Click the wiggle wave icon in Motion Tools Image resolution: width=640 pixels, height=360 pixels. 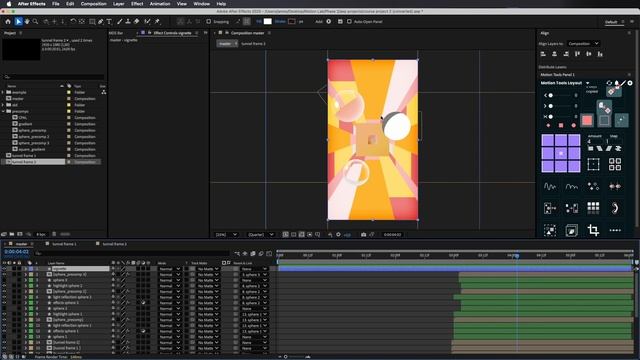pyautogui.click(x=550, y=187)
